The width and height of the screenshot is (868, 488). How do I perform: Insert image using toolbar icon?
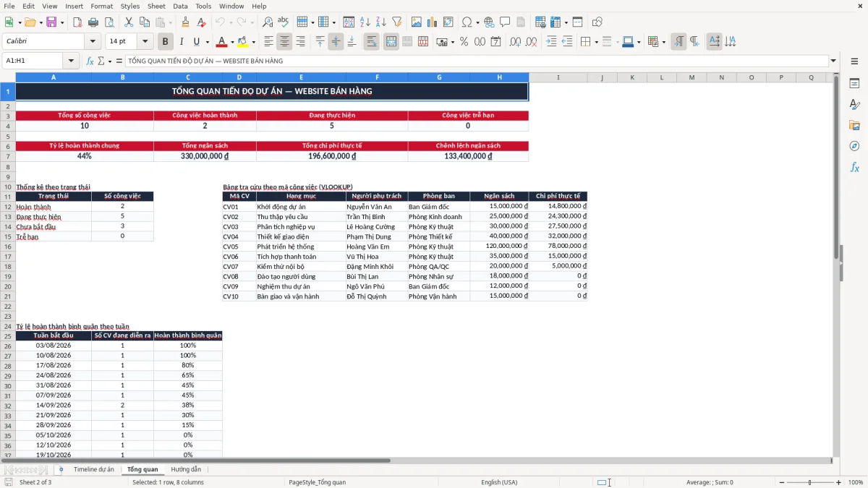(x=417, y=22)
